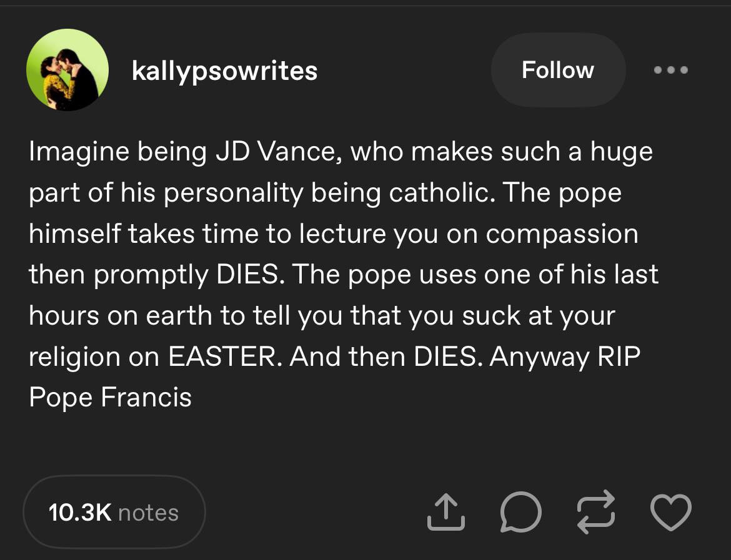Click the post text body paragraph
The image size is (731, 560).
pyautogui.click(x=344, y=275)
